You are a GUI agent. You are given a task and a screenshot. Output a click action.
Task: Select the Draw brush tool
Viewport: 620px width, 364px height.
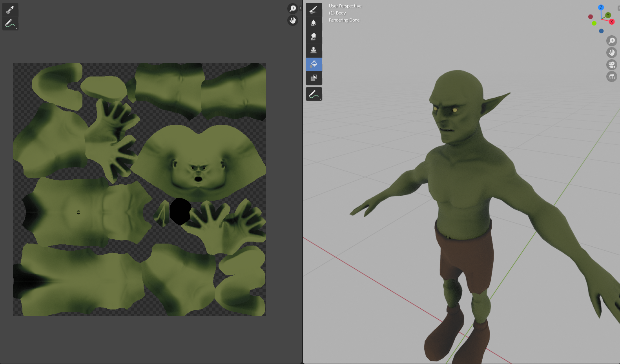314,9
